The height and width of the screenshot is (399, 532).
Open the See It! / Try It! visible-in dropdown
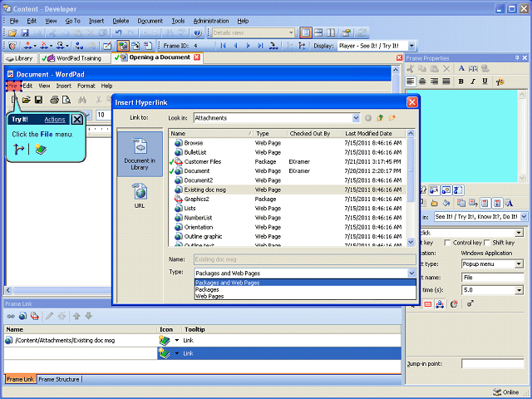click(524, 216)
